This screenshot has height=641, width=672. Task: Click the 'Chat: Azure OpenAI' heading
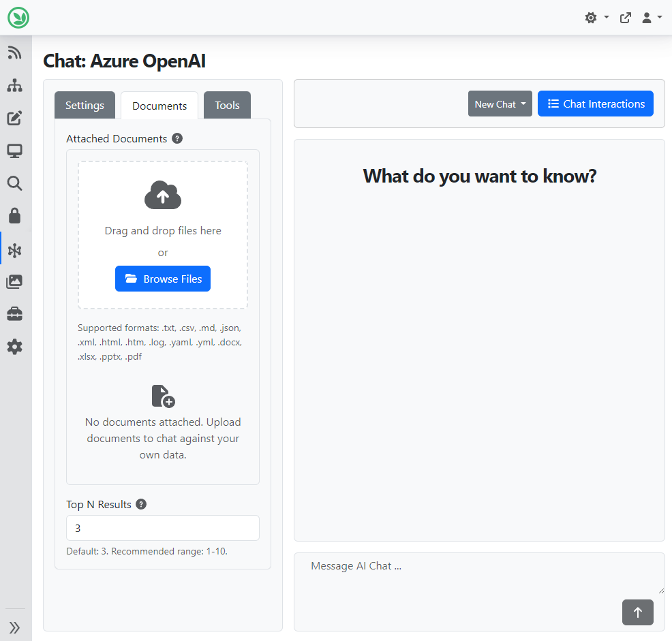click(x=124, y=61)
